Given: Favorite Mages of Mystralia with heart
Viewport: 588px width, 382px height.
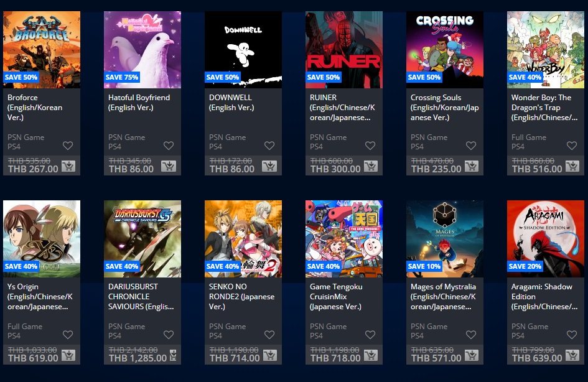Looking at the screenshot, I should [x=471, y=335].
